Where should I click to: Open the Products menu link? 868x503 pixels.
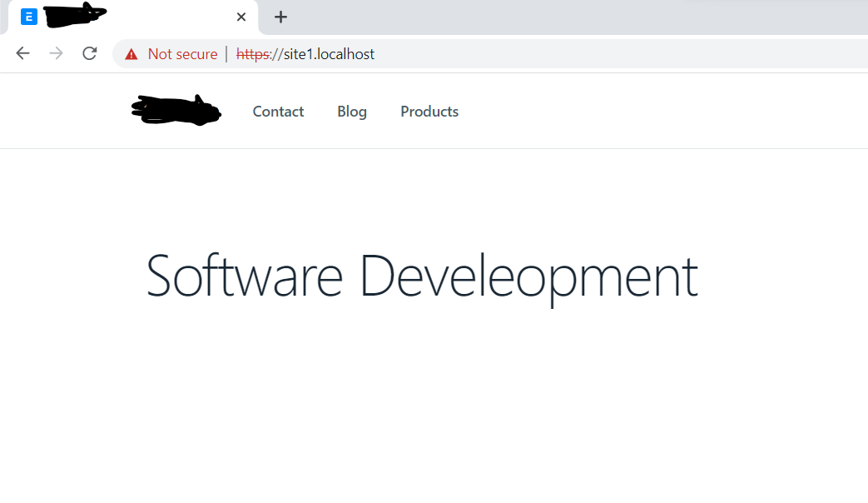429,112
